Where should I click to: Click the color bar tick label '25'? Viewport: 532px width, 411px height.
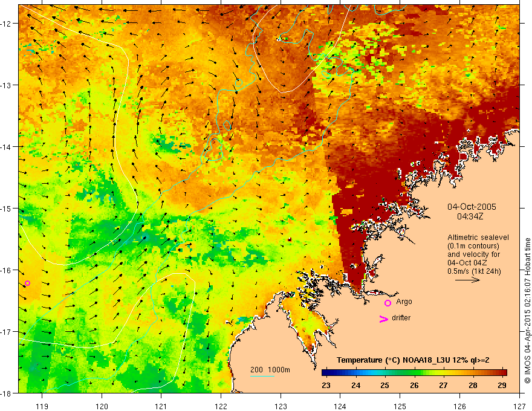click(x=384, y=385)
